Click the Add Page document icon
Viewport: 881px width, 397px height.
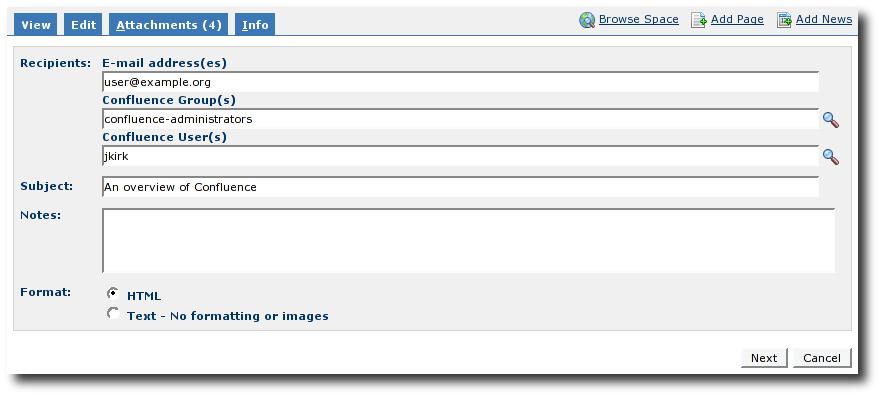pos(698,21)
